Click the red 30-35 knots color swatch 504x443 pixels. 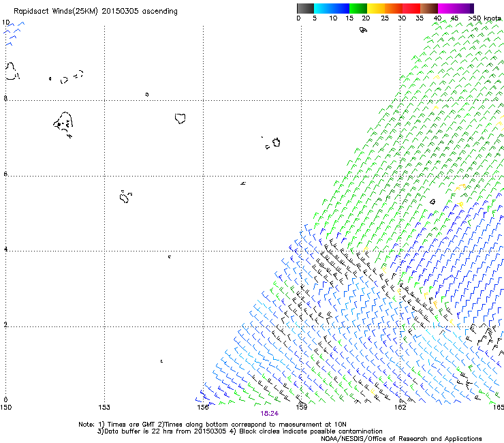(411, 8)
